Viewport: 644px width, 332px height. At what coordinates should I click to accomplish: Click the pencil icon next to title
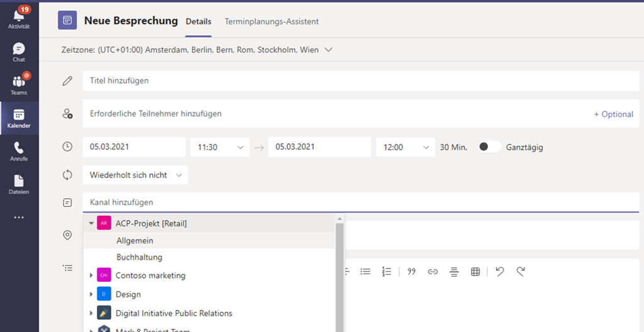pyautogui.click(x=67, y=81)
